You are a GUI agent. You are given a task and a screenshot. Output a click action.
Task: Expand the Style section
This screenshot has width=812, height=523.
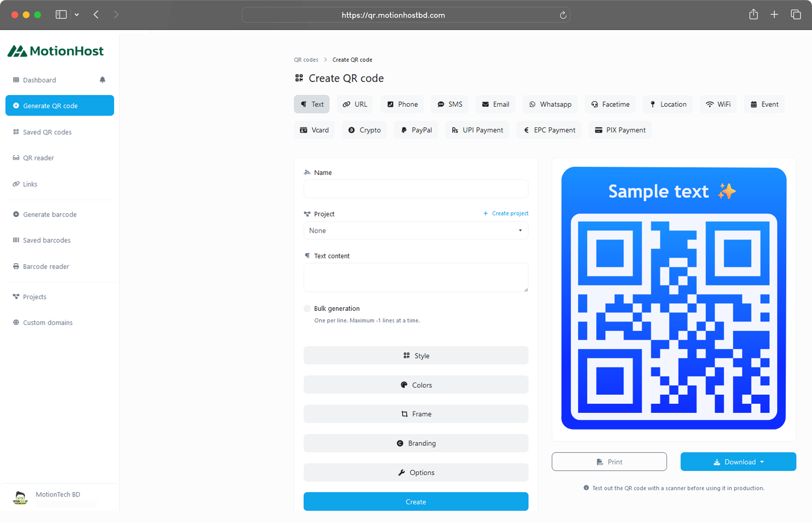tap(415, 356)
